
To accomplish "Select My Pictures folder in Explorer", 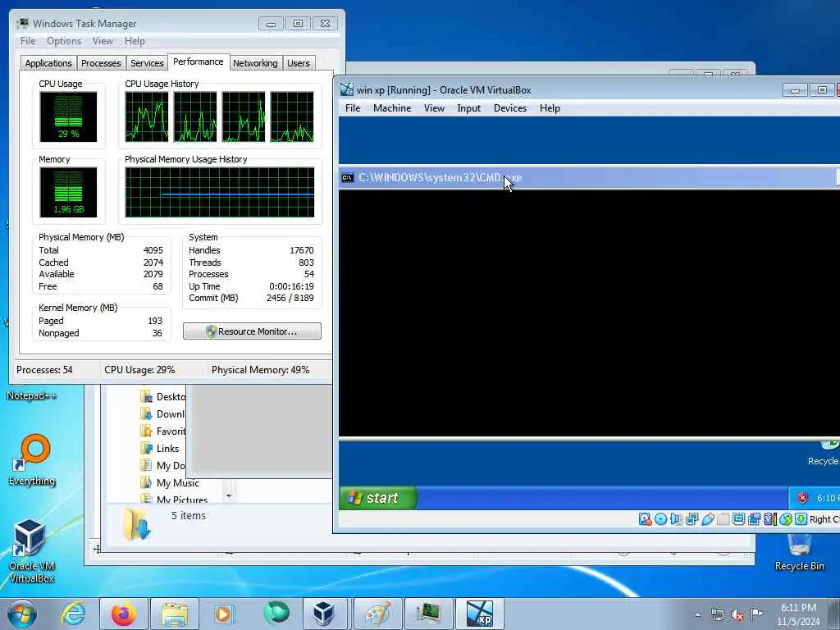I will [175, 500].
